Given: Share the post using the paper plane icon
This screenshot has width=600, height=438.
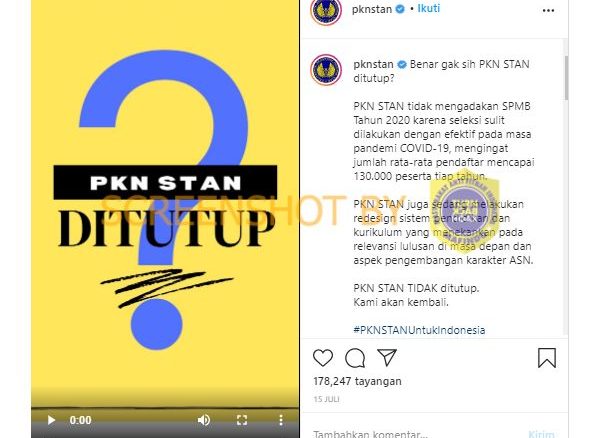Looking at the screenshot, I should point(387,358).
